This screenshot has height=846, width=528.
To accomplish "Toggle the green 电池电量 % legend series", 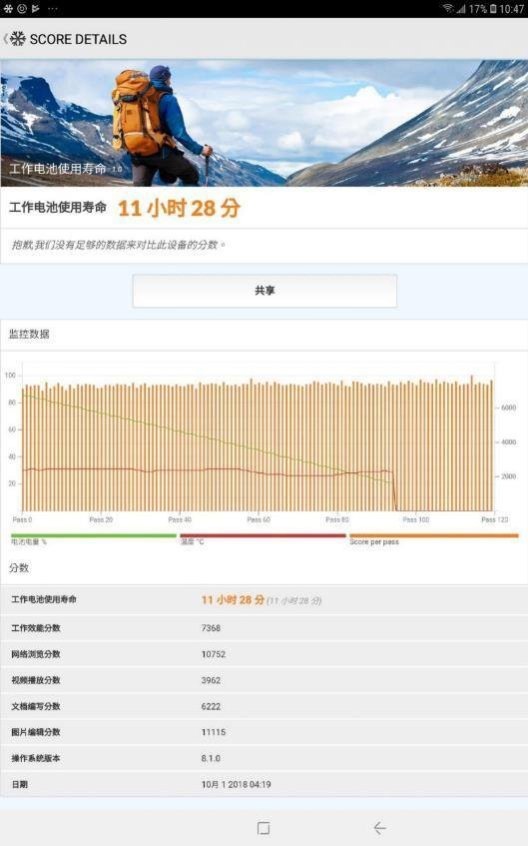I will (93, 538).
